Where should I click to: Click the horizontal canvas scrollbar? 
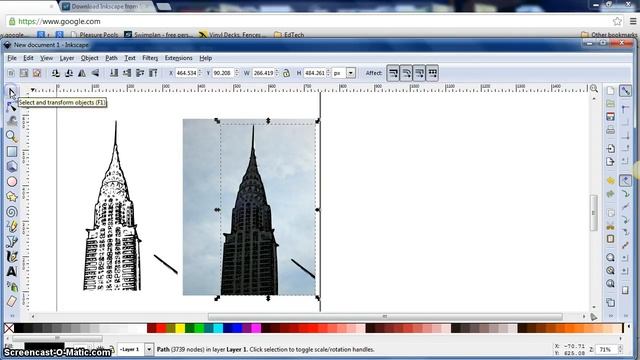385,316
